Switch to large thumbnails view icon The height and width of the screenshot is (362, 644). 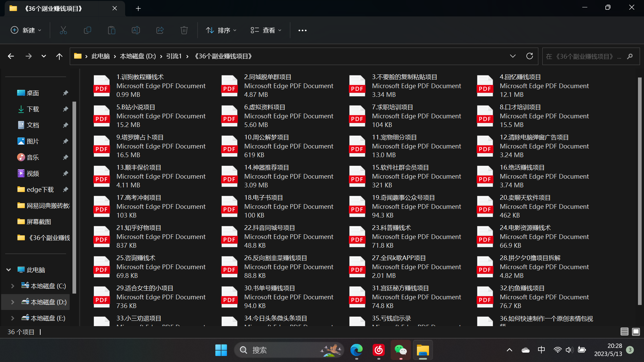pyautogui.click(x=636, y=332)
